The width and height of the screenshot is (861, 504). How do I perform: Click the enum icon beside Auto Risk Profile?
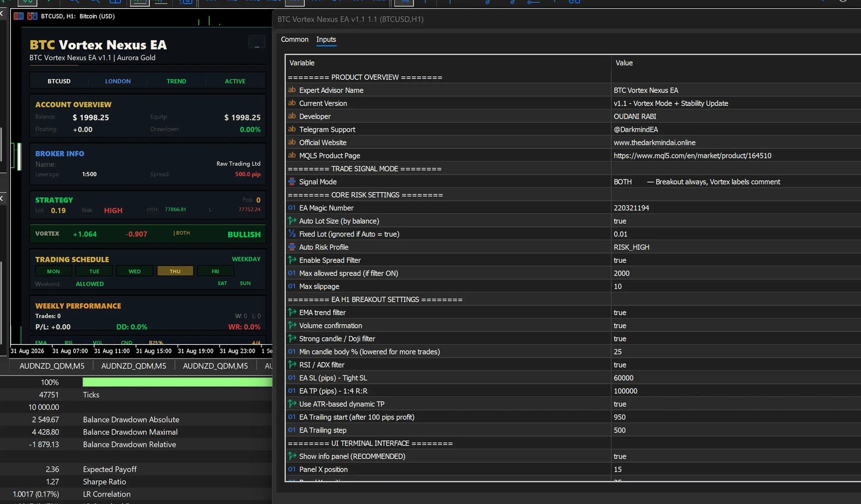(x=292, y=247)
